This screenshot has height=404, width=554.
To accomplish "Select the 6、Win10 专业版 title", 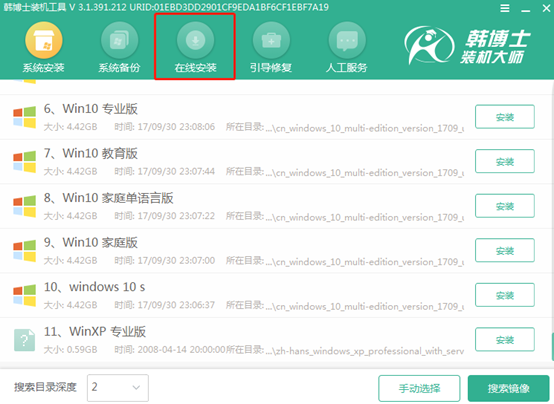I will point(90,109).
